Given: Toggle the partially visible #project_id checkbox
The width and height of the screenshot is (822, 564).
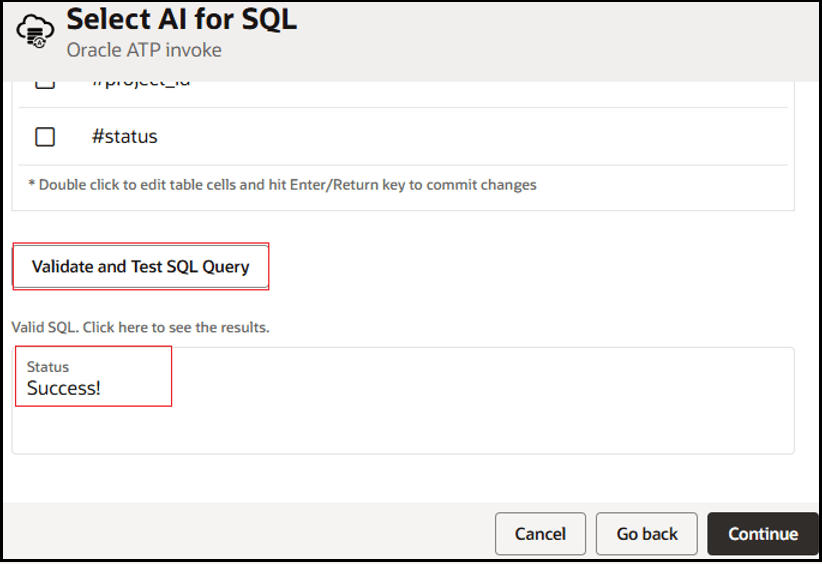Looking at the screenshot, I should pyautogui.click(x=45, y=83).
